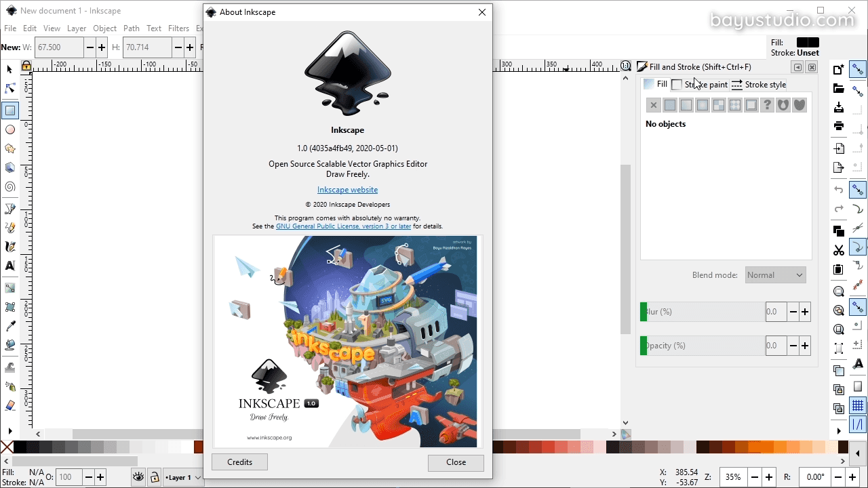
Task: Click the Import file icon
Action: pos(839,148)
